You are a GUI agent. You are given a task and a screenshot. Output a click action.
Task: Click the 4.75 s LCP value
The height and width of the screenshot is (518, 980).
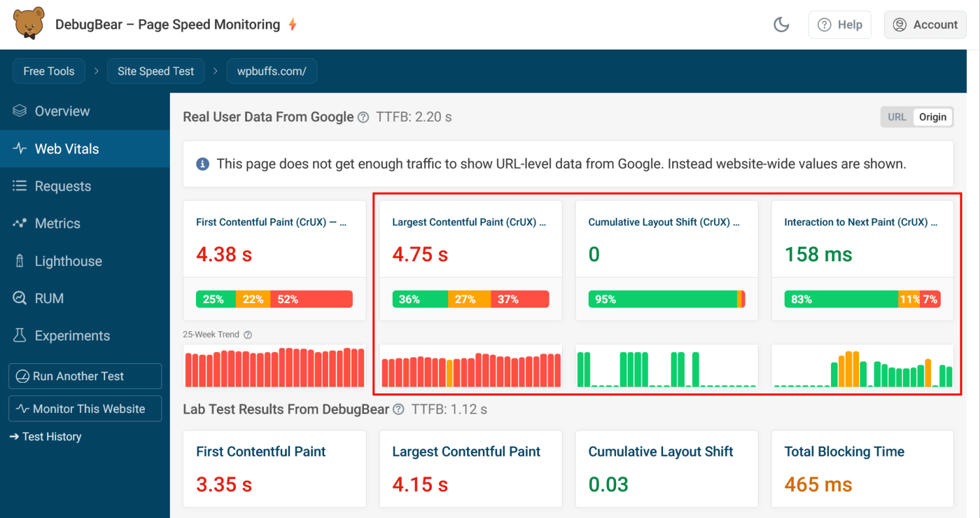click(420, 254)
